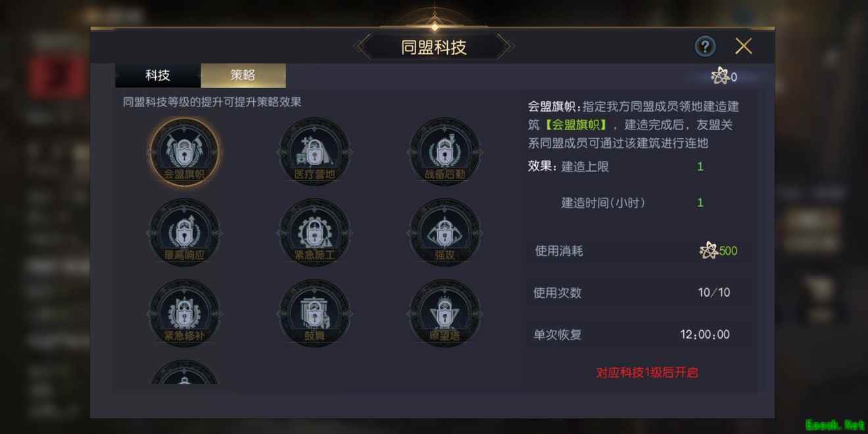Image resolution: width=868 pixels, height=434 pixels.
Task: Select the 医疗营地 strategy icon
Action: click(314, 152)
